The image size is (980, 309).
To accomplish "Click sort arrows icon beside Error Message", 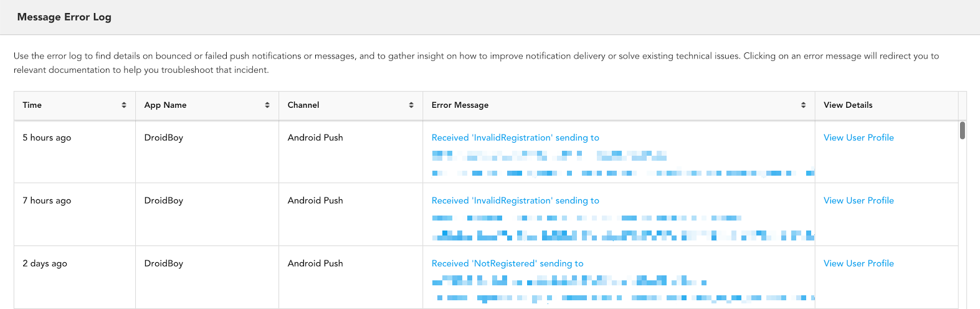I will click(803, 105).
